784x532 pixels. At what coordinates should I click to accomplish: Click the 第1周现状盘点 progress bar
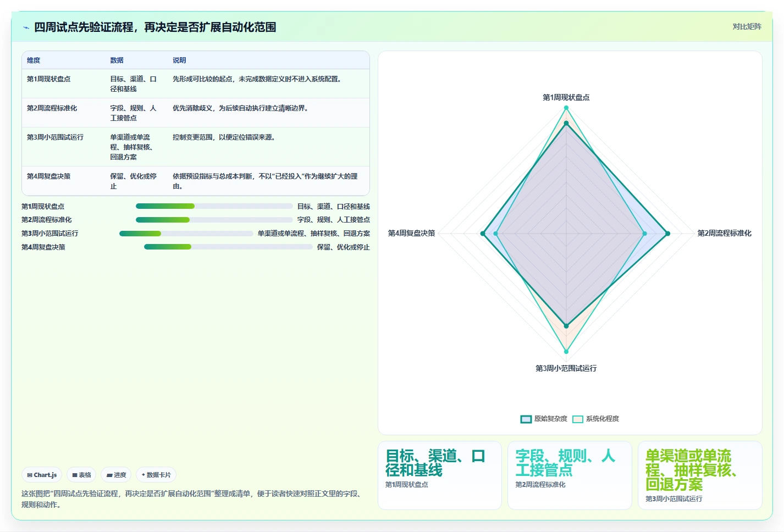[214, 206]
